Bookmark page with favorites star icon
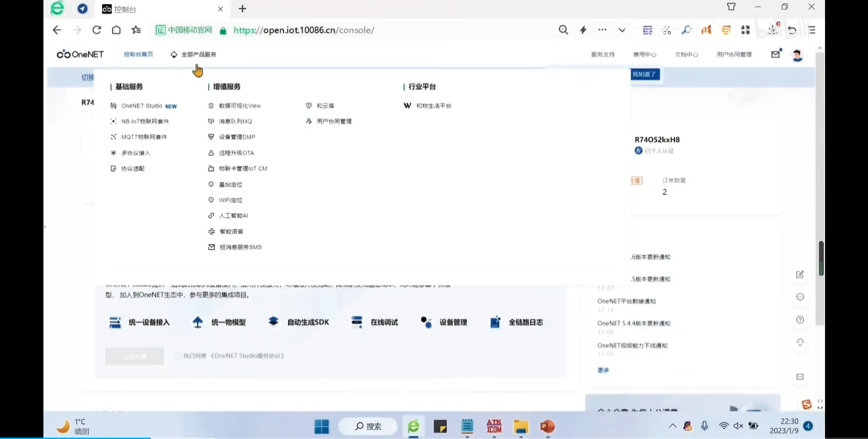 pos(136,30)
